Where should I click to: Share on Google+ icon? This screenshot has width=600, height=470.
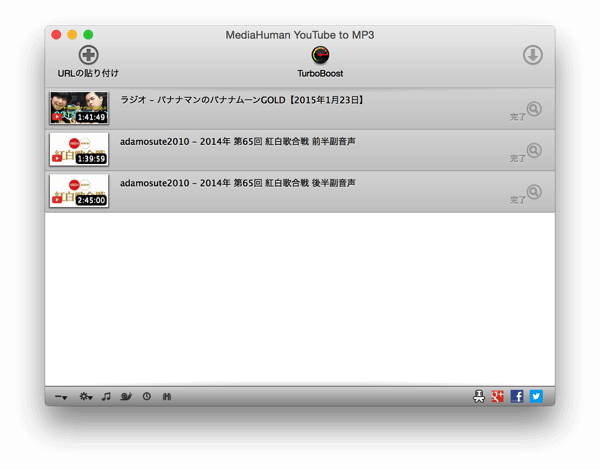497,397
